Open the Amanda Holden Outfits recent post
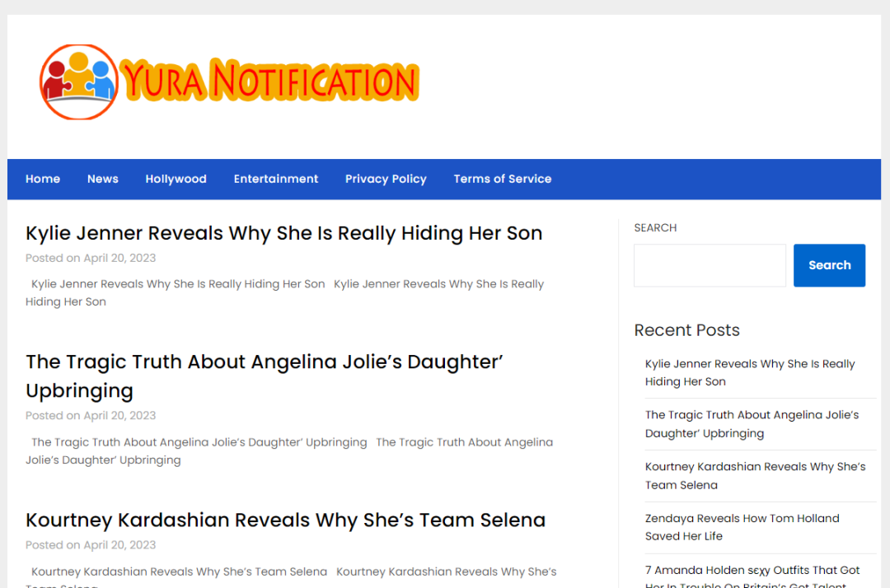Screen dimensions: 890x588 (x=752, y=576)
